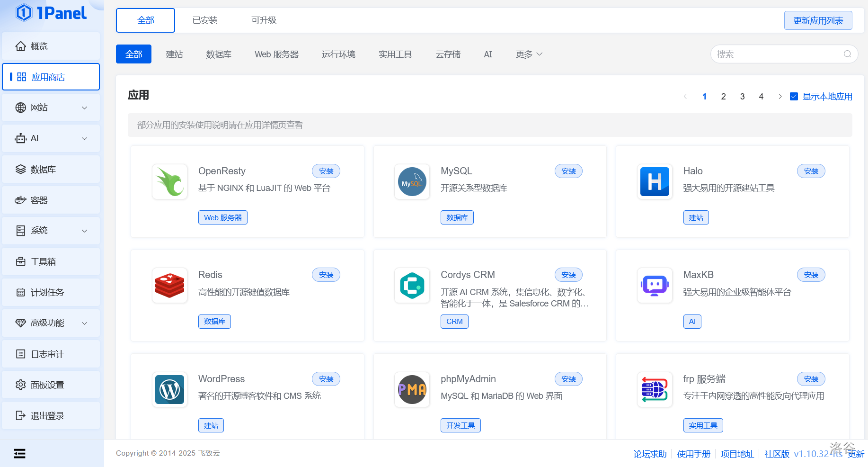Click the MaxKB robot icon
This screenshot has width=868, height=467.
655,286
